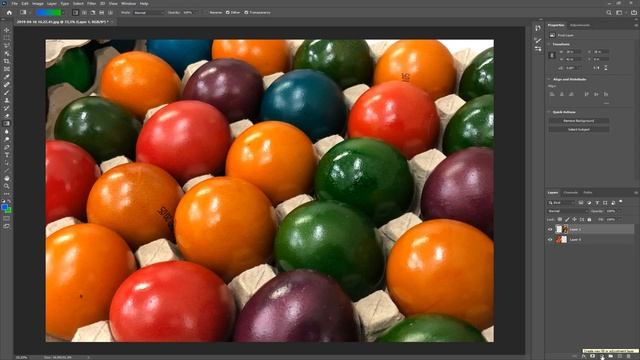Flip layer horizontally in Transform
The width and height of the screenshot is (640, 360).
click(x=596, y=68)
